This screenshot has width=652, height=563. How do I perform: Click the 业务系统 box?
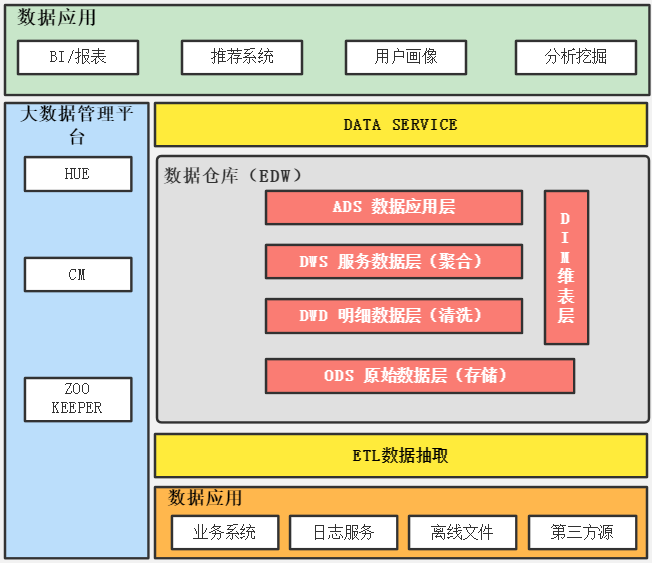(225, 532)
